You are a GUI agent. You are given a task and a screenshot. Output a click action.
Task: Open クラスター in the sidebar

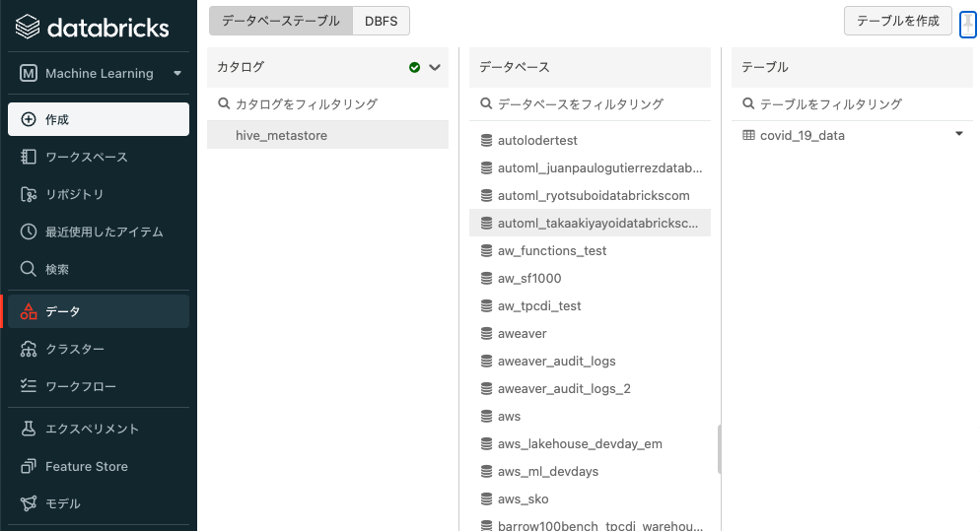coord(99,349)
